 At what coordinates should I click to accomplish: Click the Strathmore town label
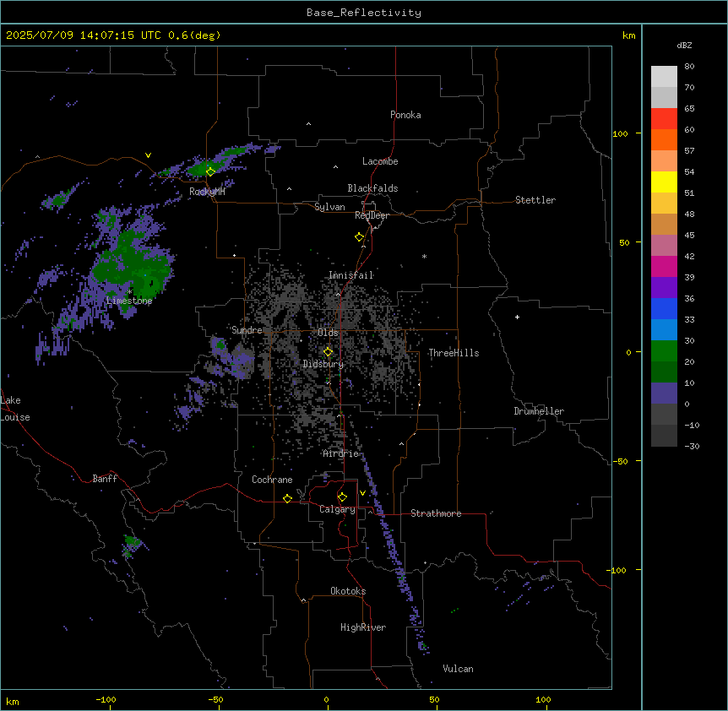436,513
